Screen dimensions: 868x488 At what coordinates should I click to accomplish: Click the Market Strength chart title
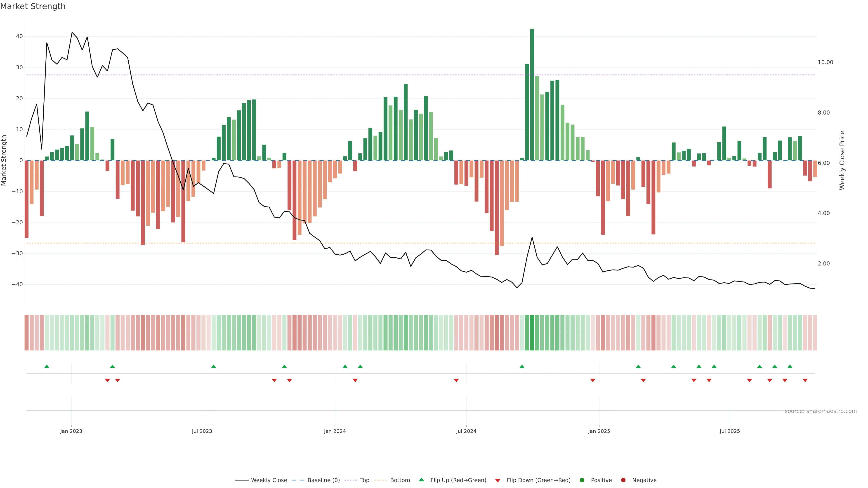click(33, 6)
